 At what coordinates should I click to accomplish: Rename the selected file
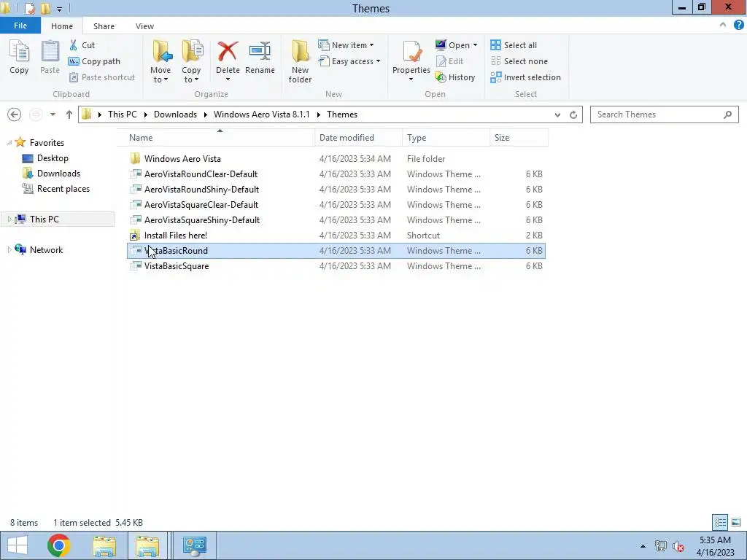coord(260,57)
